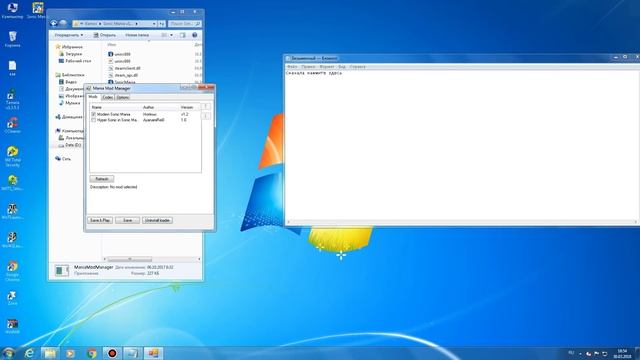The image size is (640, 360).
Task: Open Windows Media Player from taskbar
Action: (x=71, y=353)
